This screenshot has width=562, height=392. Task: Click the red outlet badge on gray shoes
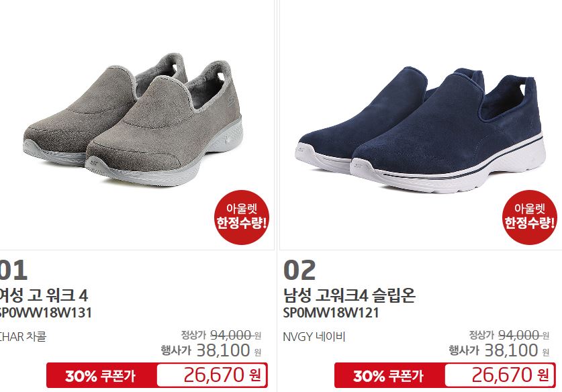click(242, 217)
